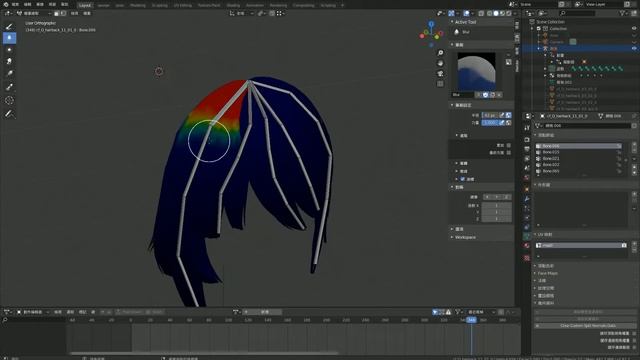Select rendered viewport shading mode
640x360 pixels.
(x=509, y=13)
